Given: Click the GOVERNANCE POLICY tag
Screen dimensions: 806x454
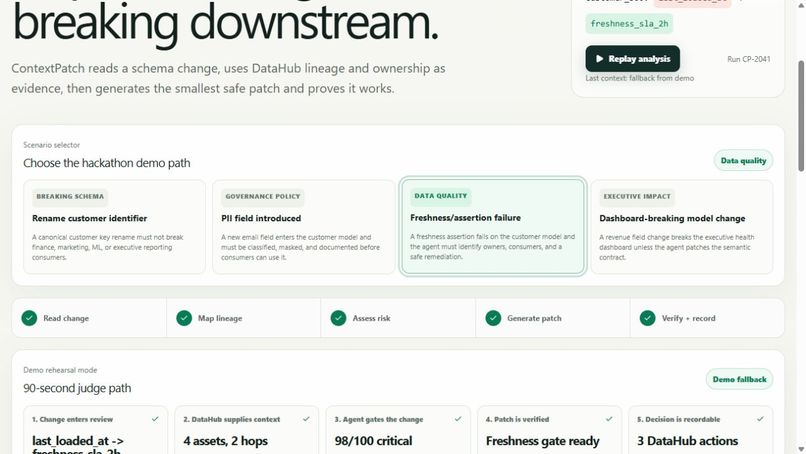Looking at the screenshot, I should click(x=263, y=196).
